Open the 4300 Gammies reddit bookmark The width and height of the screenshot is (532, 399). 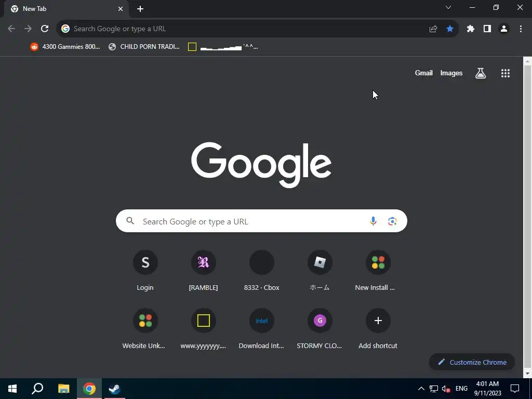coord(65,47)
